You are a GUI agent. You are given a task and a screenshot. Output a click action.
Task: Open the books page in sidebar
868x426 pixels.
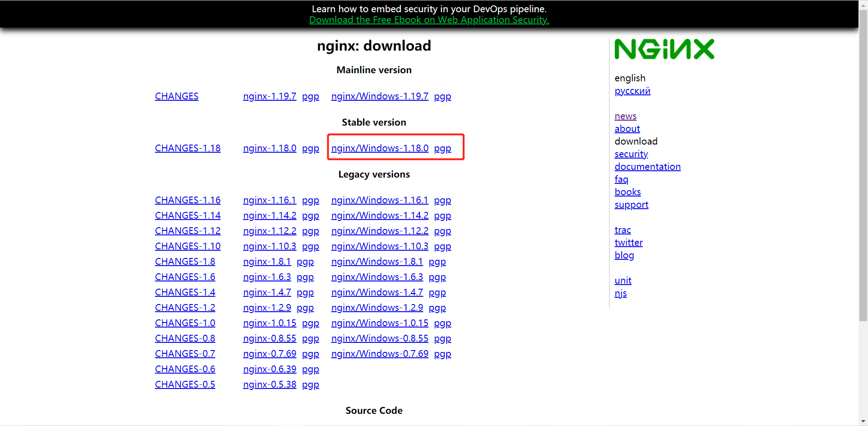627,192
